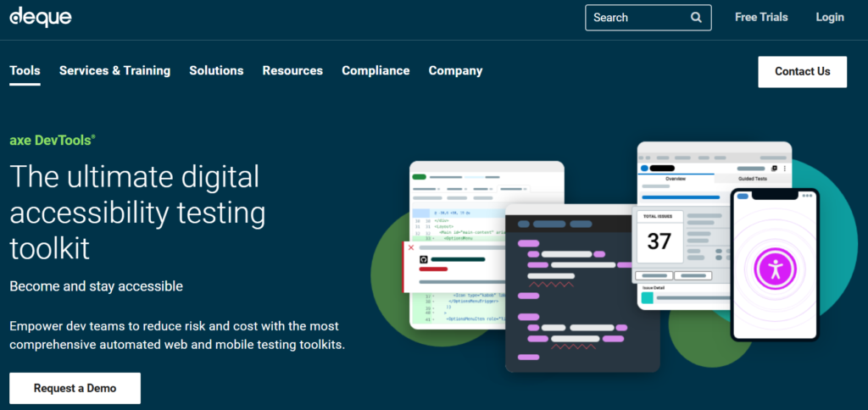Open the Services & Training menu
The height and width of the screenshot is (410, 868).
114,71
